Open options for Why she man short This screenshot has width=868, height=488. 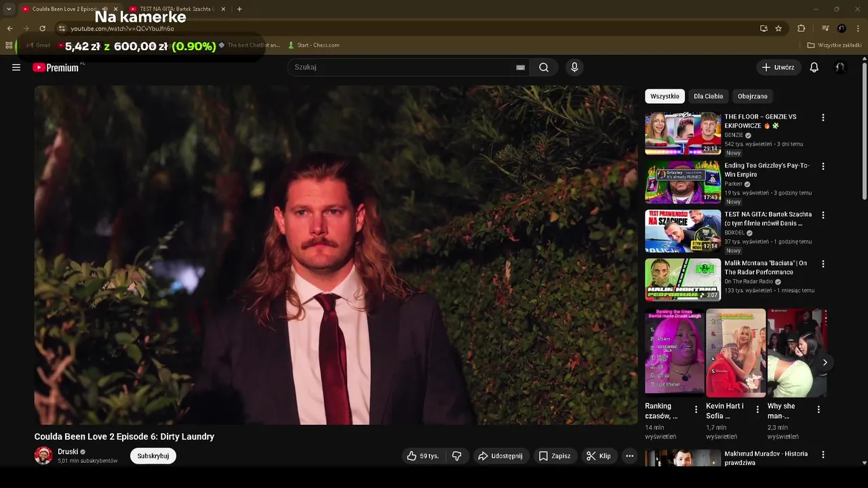tap(818, 409)
